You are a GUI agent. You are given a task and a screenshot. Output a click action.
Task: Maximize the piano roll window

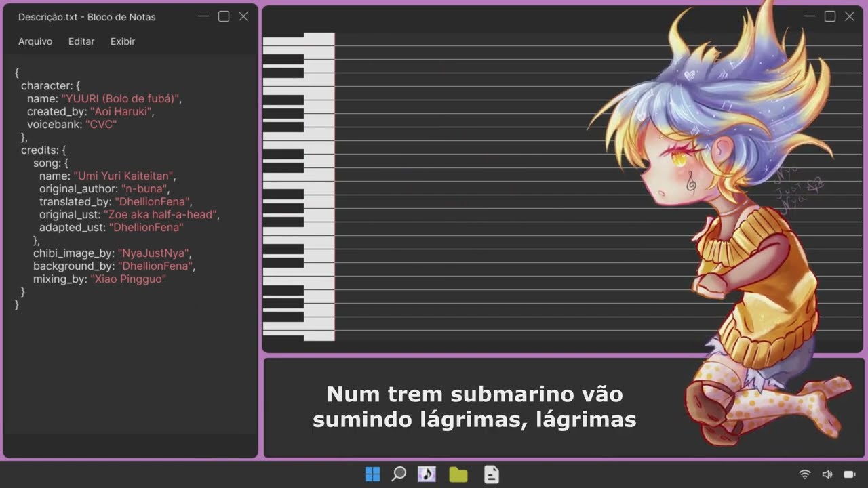pyautogui.click(x=830, y=16)
